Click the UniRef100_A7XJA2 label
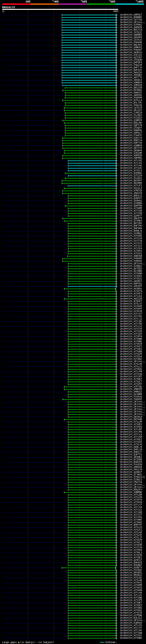 coord(131,165)
